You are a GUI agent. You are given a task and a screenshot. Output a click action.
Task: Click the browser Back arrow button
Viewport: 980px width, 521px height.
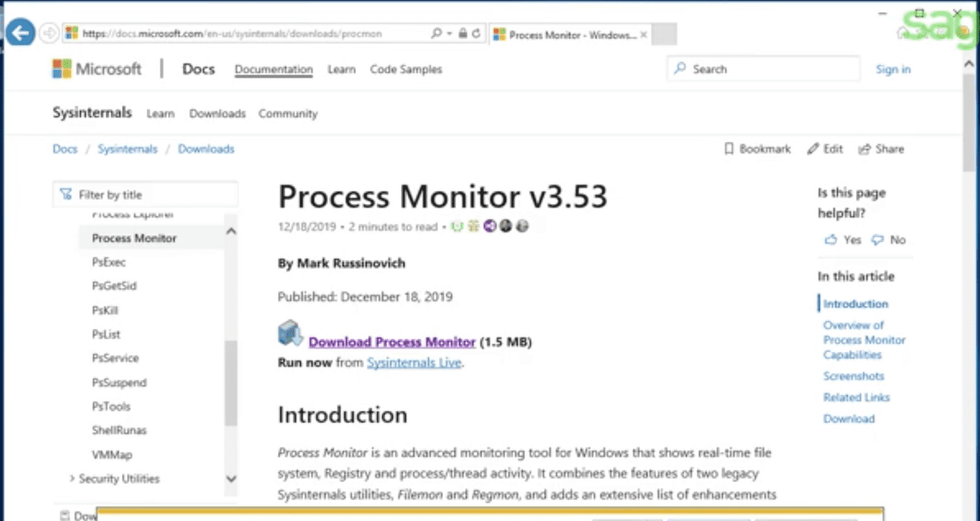[21, 33]
